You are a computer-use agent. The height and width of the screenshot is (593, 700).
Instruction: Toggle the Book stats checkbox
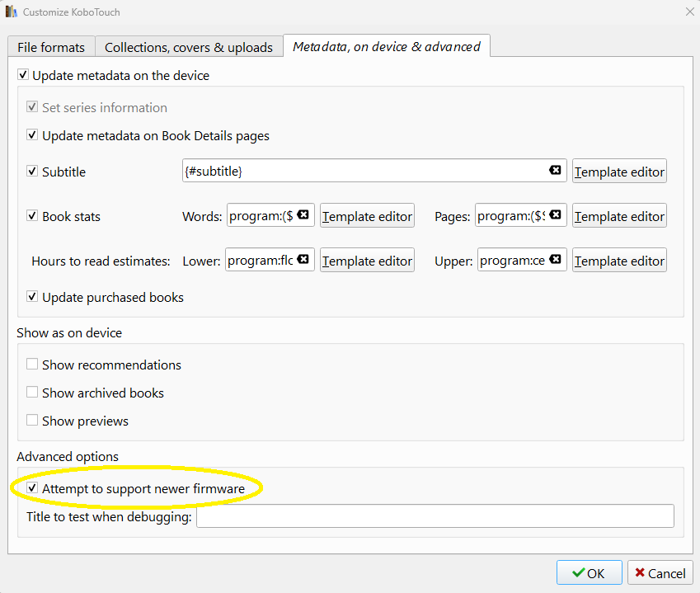pos(32,216)
